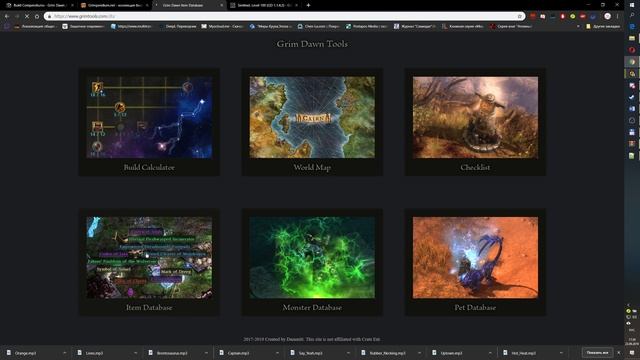
Task: Stop loading the page
Action: (x=27, y=16)
